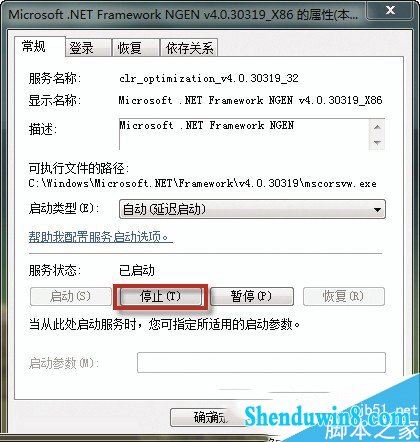This screenshot has width=420, height=442.
Task: Switch to the 登录 tab
Action: pyautogui.click(x=88, y=48)
